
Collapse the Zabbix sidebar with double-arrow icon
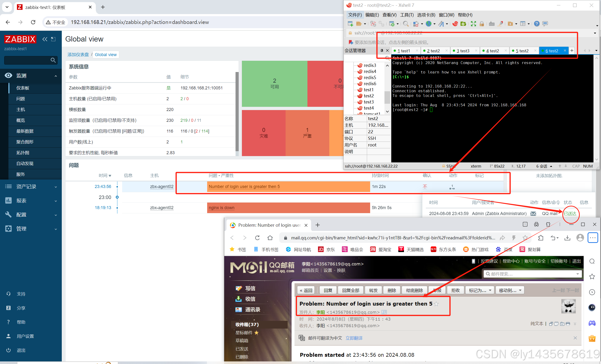click(x=45, y=39)
